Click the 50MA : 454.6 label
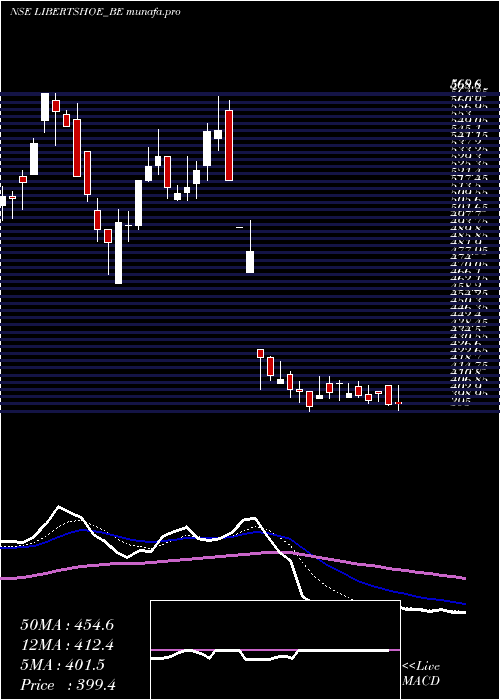Image resolution: width=500 pixels, height=700 pixels. point(67,625)
